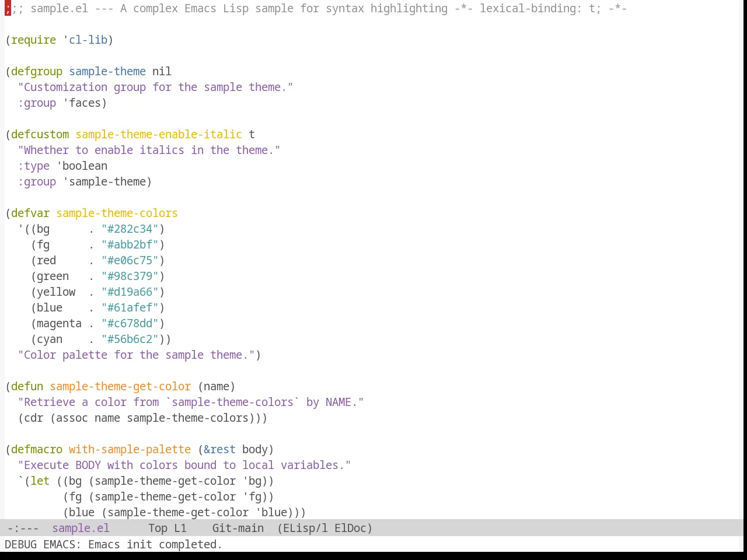Click the red cursor at file start

pyautogui.click(x=8, y=8)
